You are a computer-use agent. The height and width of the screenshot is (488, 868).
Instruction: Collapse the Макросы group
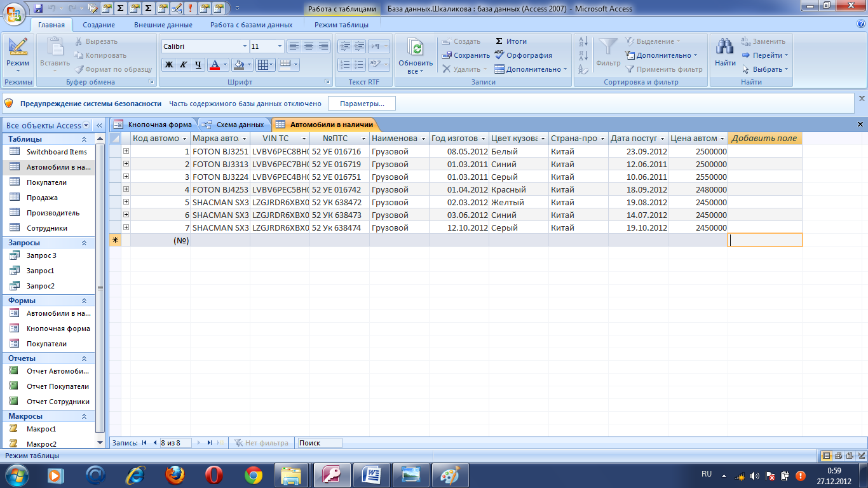point(84,416)
